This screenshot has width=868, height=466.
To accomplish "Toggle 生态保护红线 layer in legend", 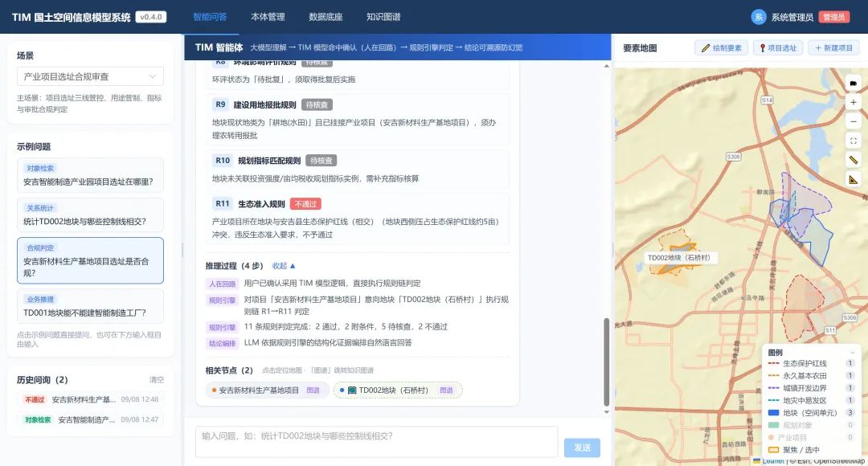I will [811, 363].
